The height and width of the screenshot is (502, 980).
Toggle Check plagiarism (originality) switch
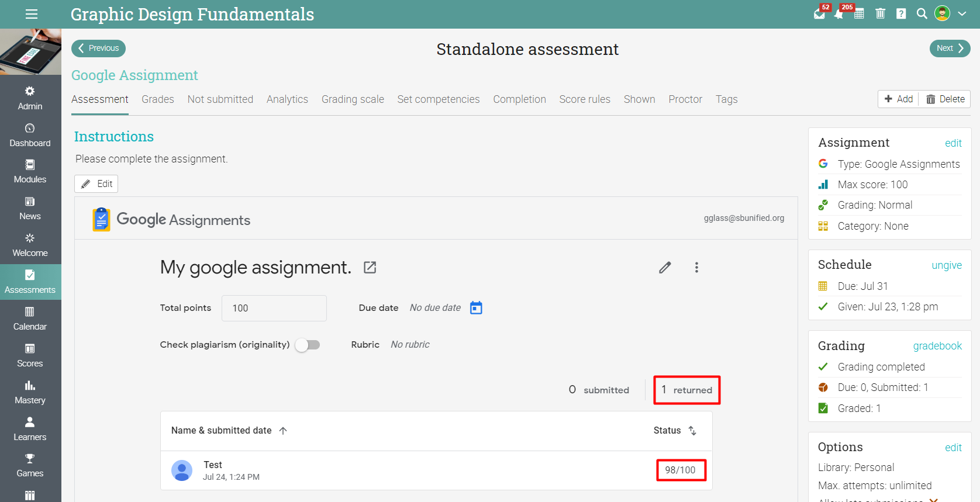click(308, 345)
